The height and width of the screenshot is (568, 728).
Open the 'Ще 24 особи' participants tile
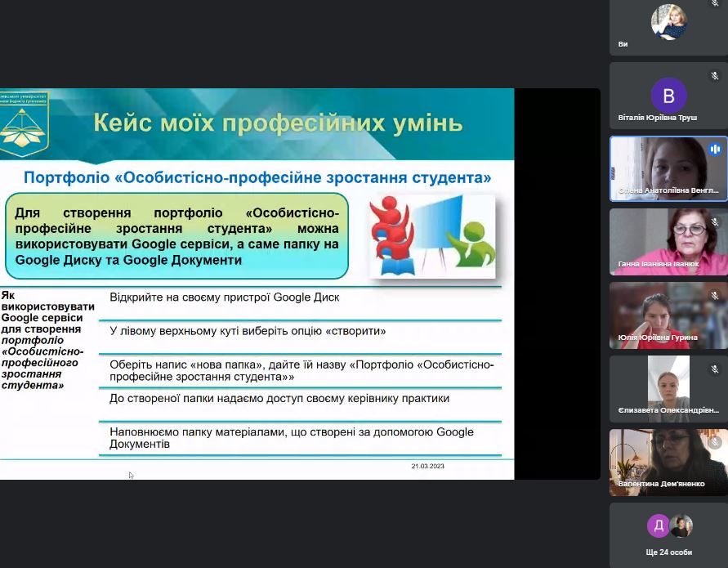[x=668, y=535]
